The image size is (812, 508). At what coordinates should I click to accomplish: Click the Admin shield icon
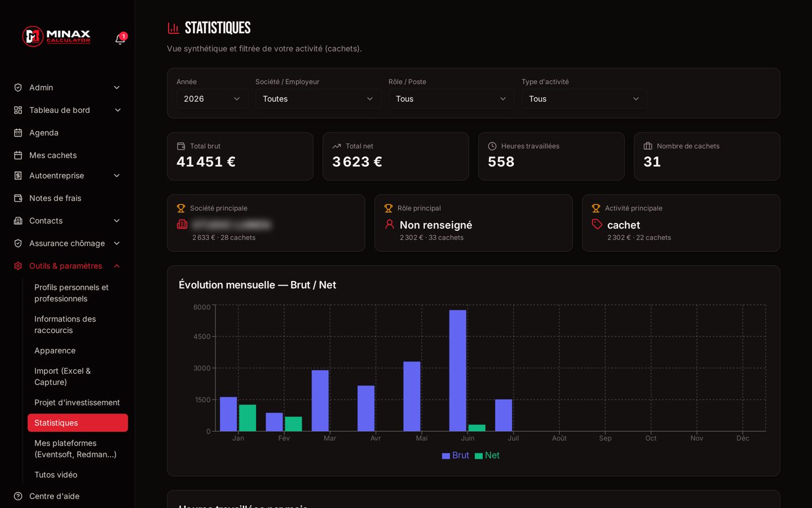[x=18, y=87]
